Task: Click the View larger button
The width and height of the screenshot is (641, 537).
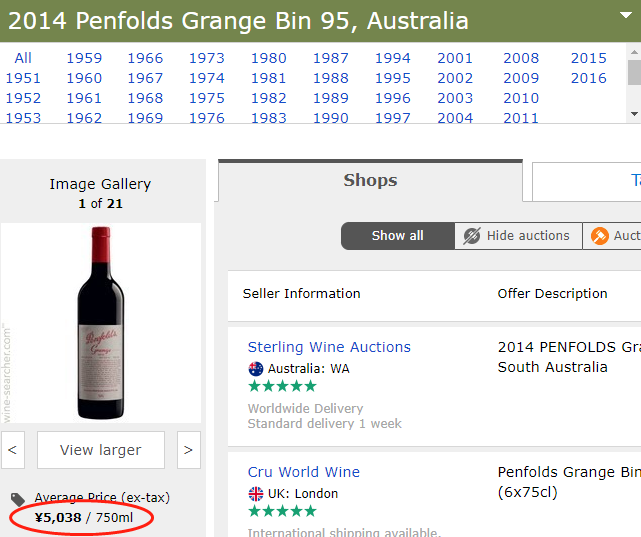Action: tap(101, 450)
